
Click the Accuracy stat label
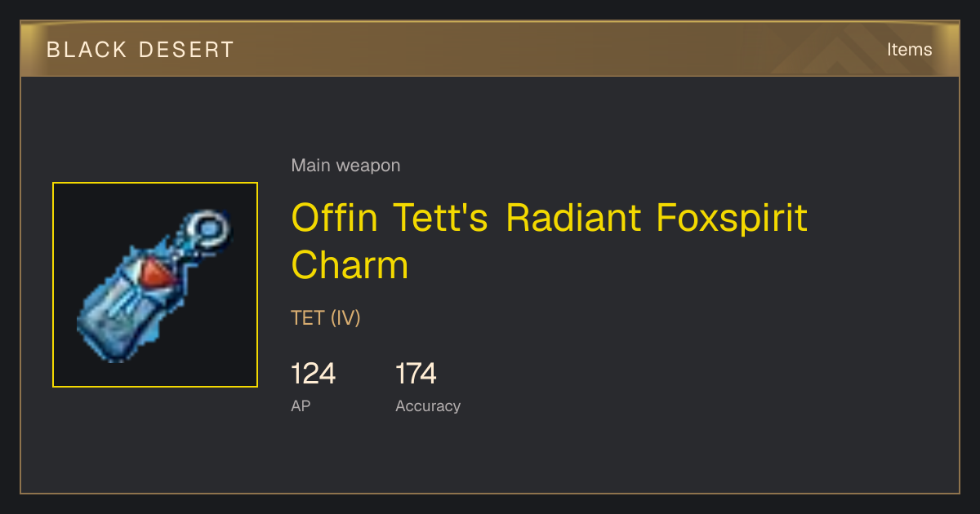428,406
